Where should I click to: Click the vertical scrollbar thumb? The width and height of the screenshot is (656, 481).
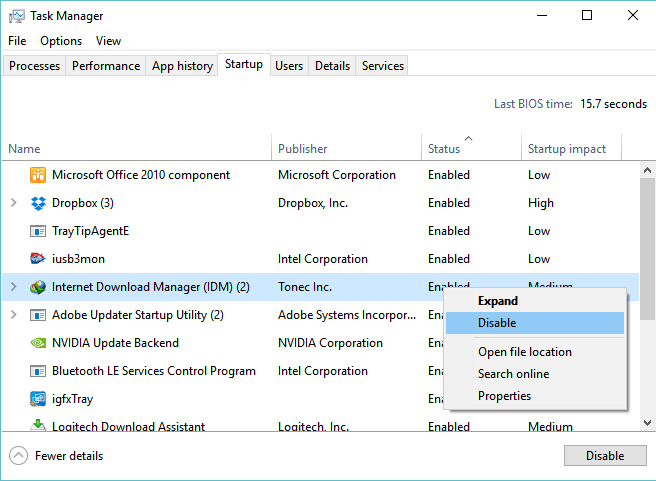point(647,249)
